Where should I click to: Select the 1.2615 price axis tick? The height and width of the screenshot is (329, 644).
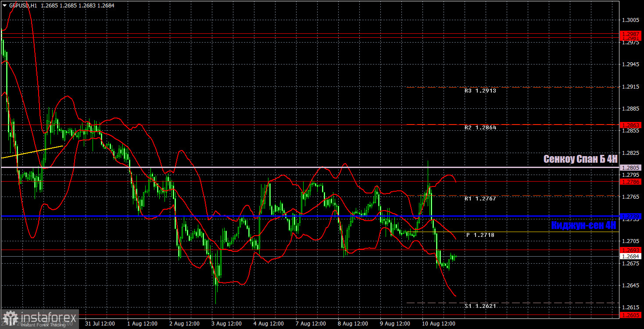pos(630,308)
